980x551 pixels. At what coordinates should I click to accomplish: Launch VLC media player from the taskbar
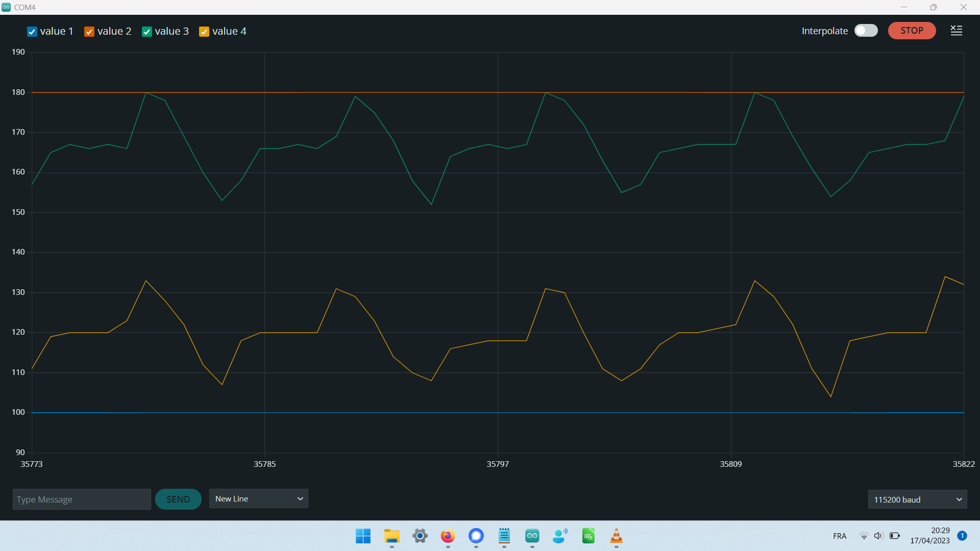pyautogui.click(x=616, y=536)
